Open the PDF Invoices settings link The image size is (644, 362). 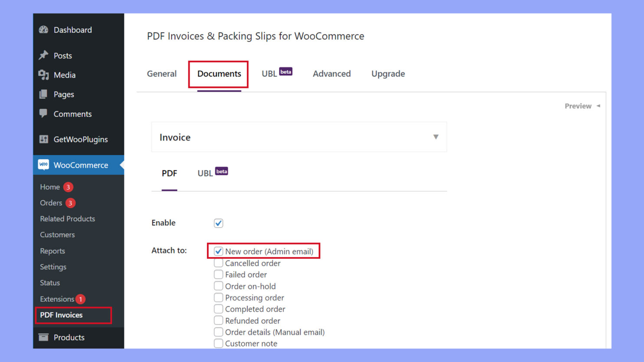(x=61, y=315)
